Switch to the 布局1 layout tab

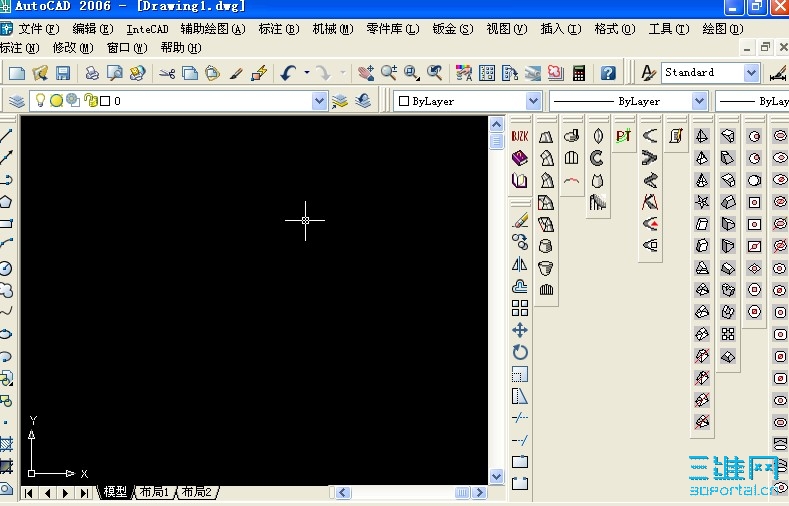(x=154, y=491)
